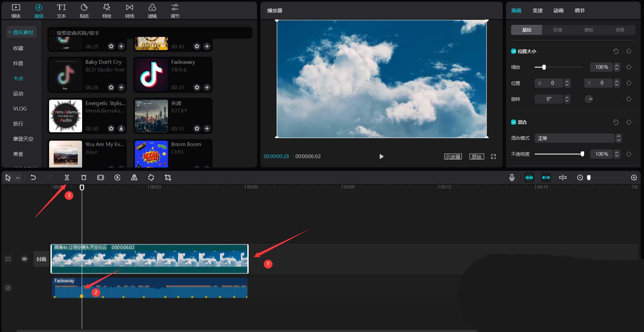Viewport: 644px width, 332px height.
Task: Play the preview video
Action: pyautogui.click(x=381, y=157)
